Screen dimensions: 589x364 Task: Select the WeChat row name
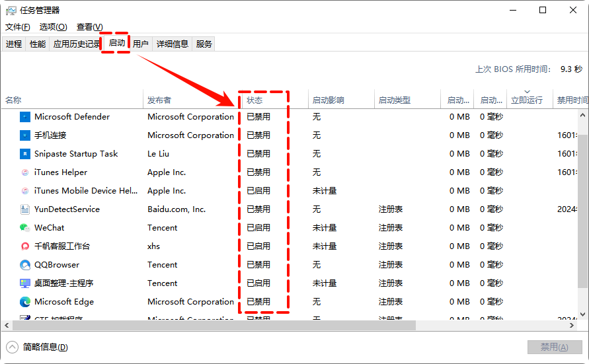click(x=49, y=228)
